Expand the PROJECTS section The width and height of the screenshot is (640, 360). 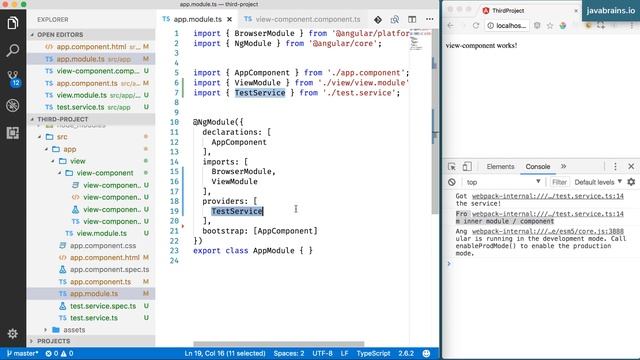point(91,341)
